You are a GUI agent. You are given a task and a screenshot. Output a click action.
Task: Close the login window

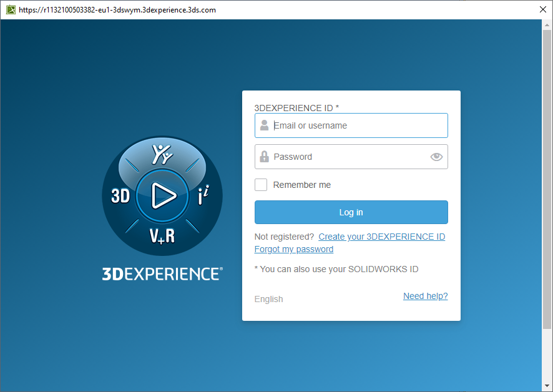click(x=542, y=9)
